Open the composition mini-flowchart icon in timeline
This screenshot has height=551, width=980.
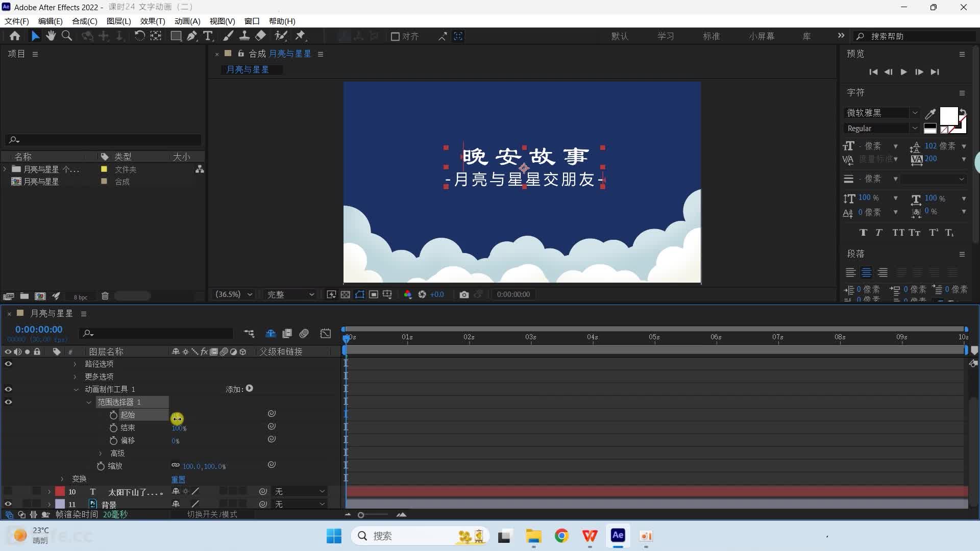[249, 334]
